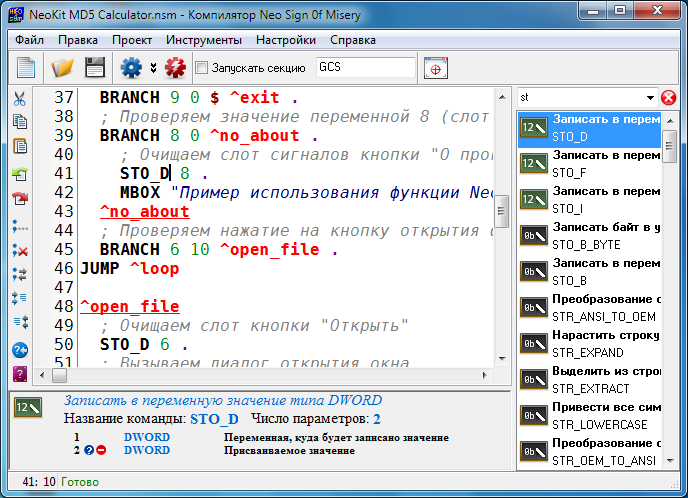This screenshot has width=688, height=498.
Task: Expand the compile options double-chevron
Action: (x=153, y=68)
